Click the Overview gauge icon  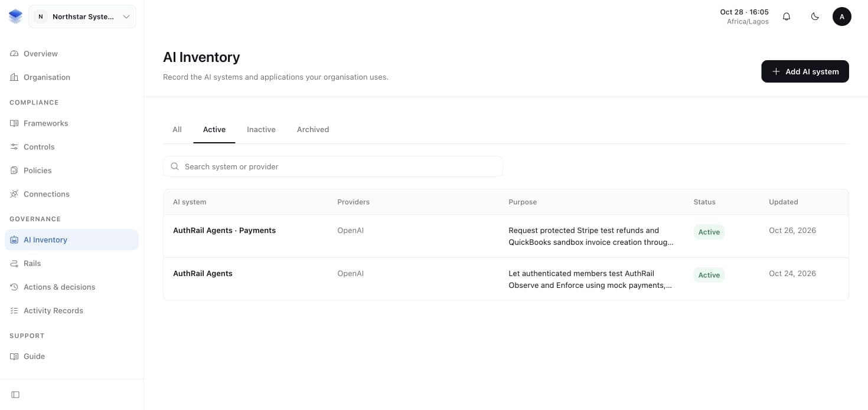coord(14,54)
